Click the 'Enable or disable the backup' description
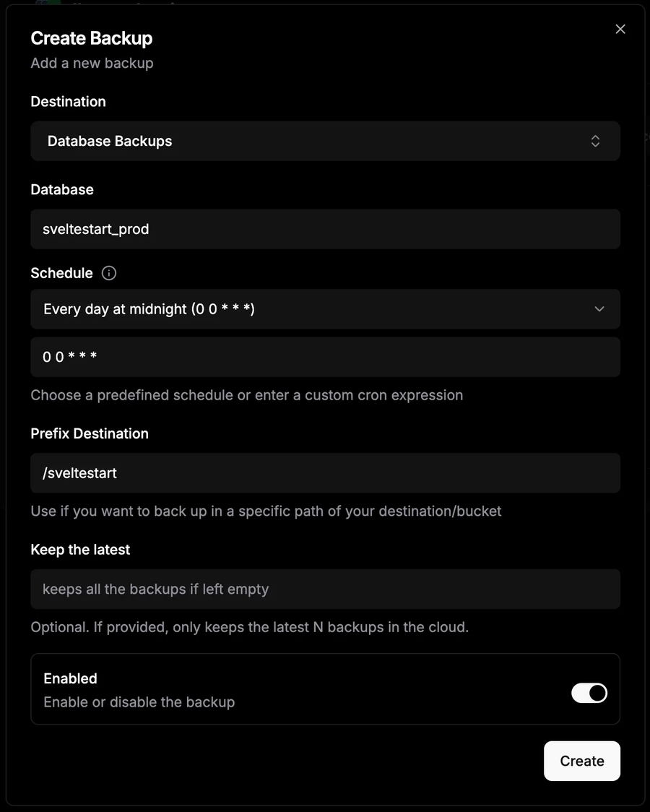Viewport: 650px width, 812px height. pos(139,702)
